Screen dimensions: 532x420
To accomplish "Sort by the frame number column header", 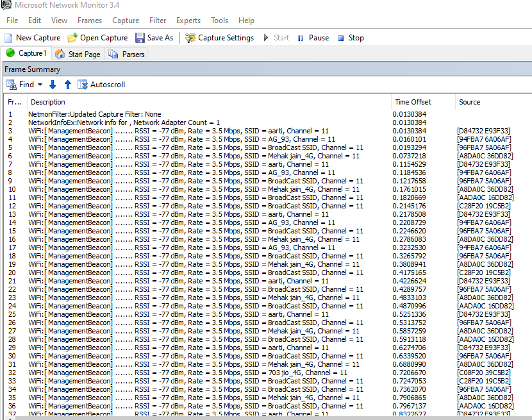I will click(15, 102).
